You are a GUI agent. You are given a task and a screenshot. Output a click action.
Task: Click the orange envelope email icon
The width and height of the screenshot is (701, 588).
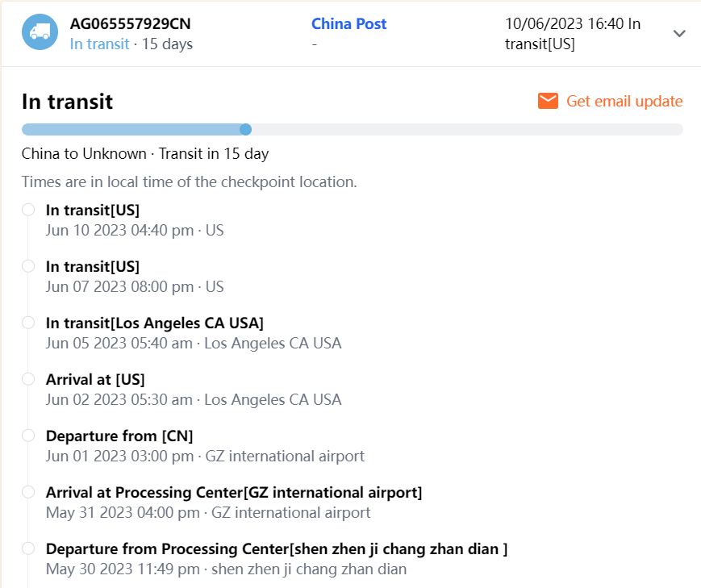[x=549, y=101]
